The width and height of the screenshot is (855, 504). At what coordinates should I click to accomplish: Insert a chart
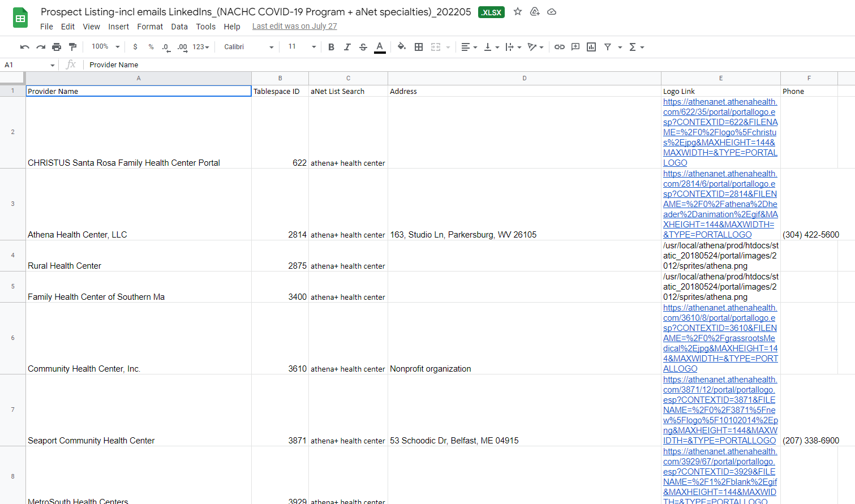click(x=591, y=47)
